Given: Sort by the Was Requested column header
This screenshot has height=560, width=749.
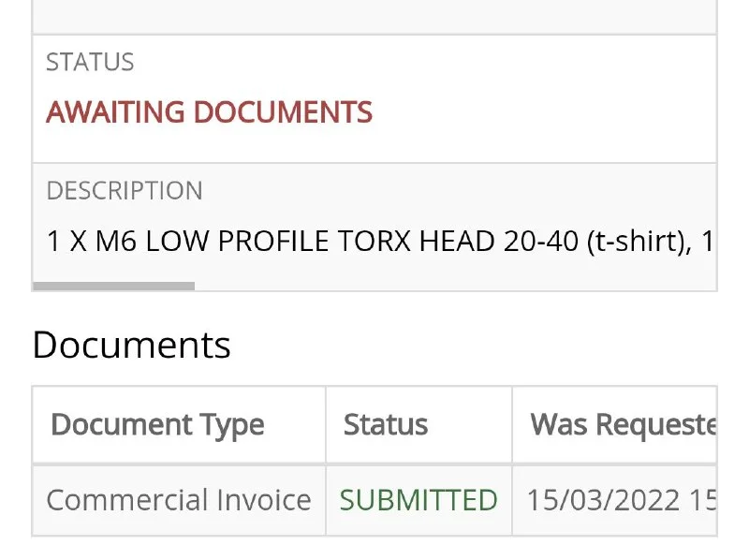Looking at the screenshot, I should (623, 425).
